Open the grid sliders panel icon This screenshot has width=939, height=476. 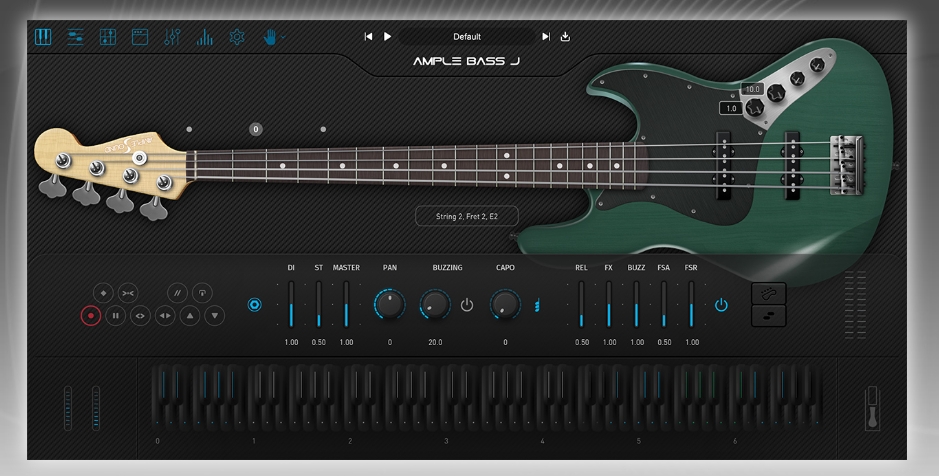[x=108, y=37]
